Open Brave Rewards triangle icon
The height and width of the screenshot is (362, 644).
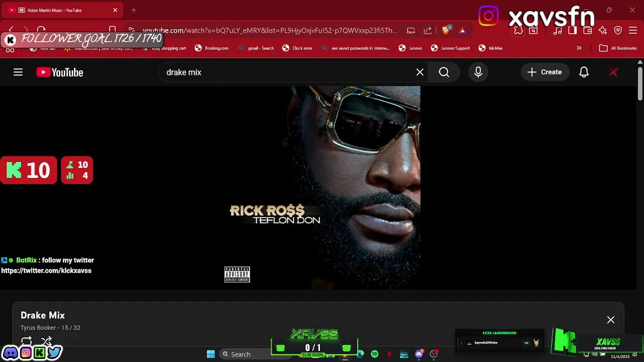pyautogui.click(x=462, y=31)
